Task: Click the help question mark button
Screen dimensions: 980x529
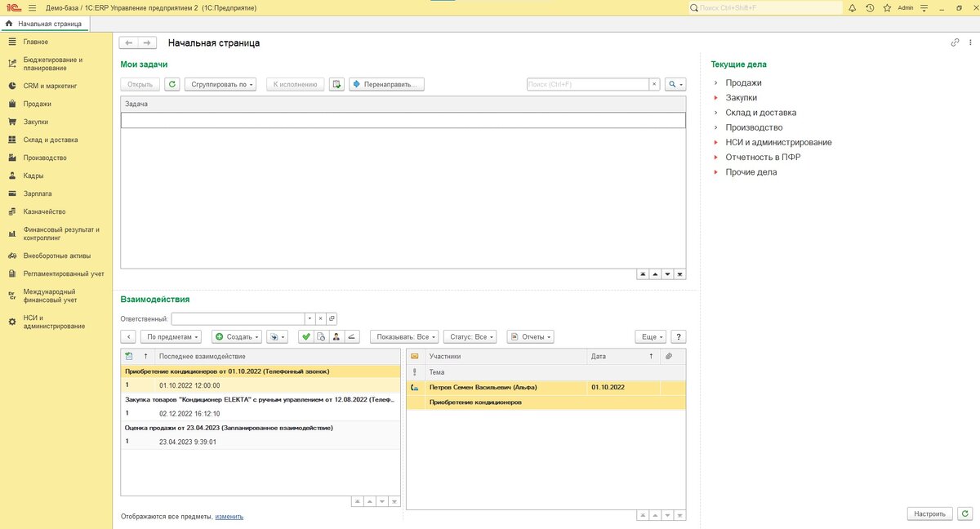Action: point(678,336)
